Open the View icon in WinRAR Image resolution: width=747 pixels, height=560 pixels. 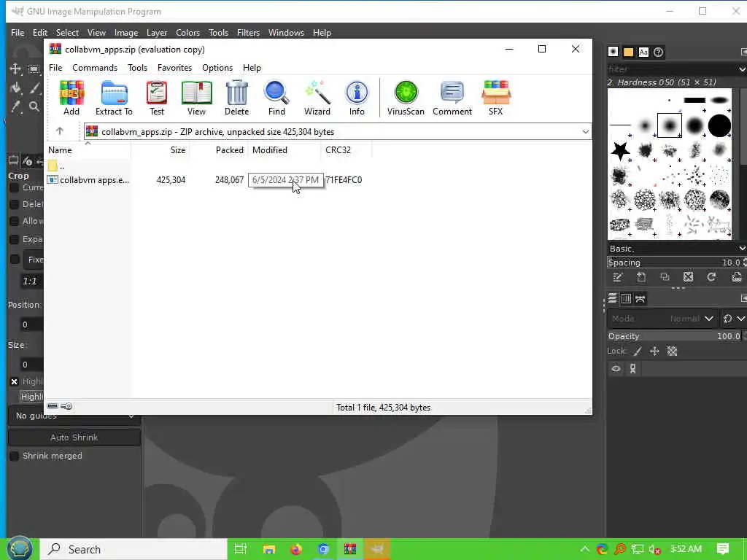click(x=196, y=98)
